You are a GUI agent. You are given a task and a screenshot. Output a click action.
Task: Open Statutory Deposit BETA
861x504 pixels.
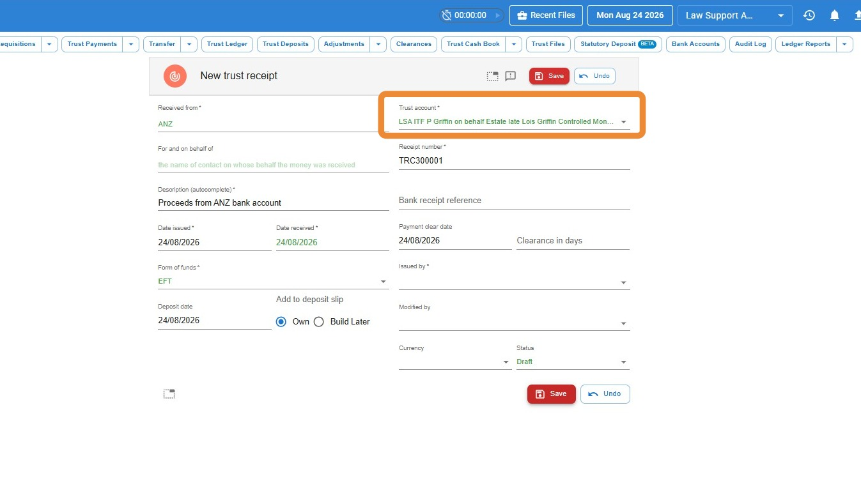pos(618,44)
